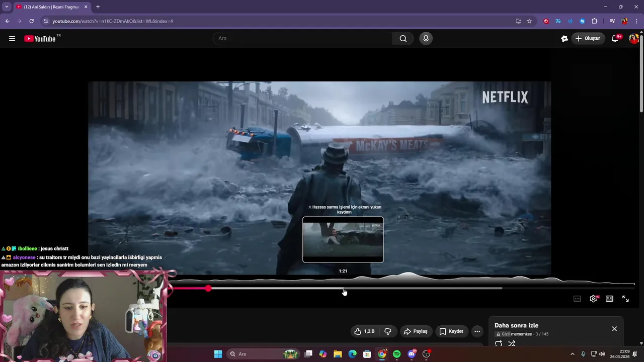Reload the current page
Screen dimensions: 644x362
[31, 21]
